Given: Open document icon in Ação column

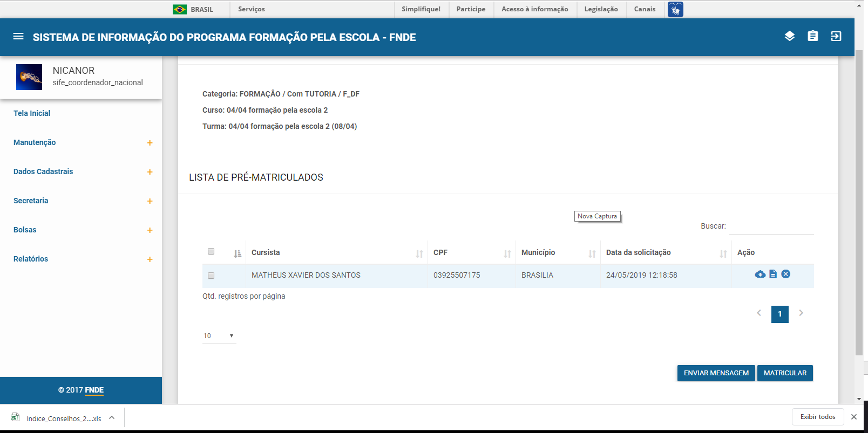Looking at the screenshot, I should pyautogui.click(x=773, y=274).
